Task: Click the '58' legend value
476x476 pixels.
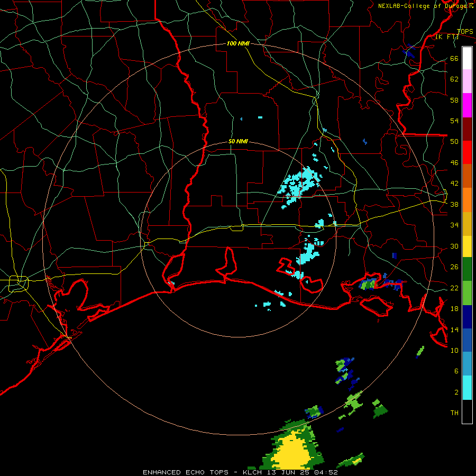Action: pyautogui.click(x=454, y=100)
